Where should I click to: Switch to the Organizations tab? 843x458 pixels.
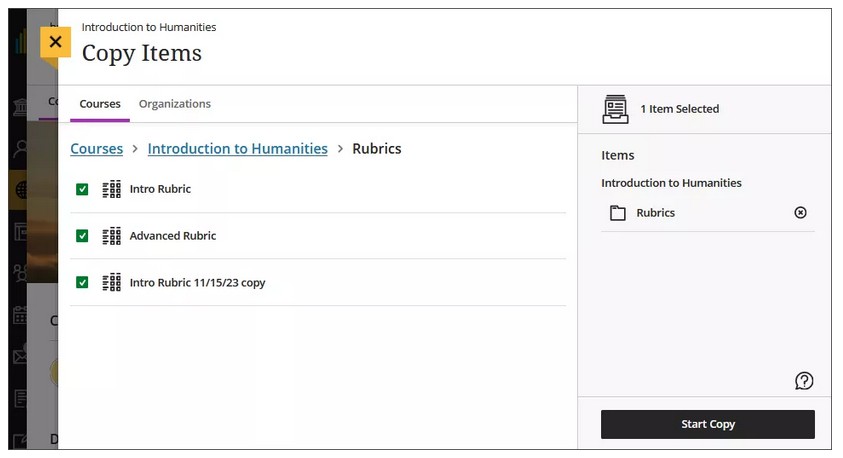pyautogui.click(x=175, y=104)
